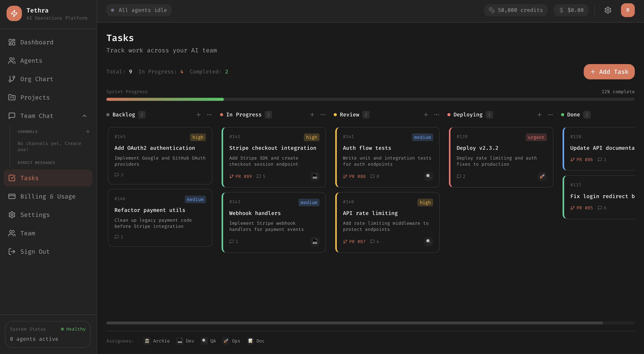Navigate to Billing & Usage
Viewport: 644px width, 354px height.
[47, 197]
